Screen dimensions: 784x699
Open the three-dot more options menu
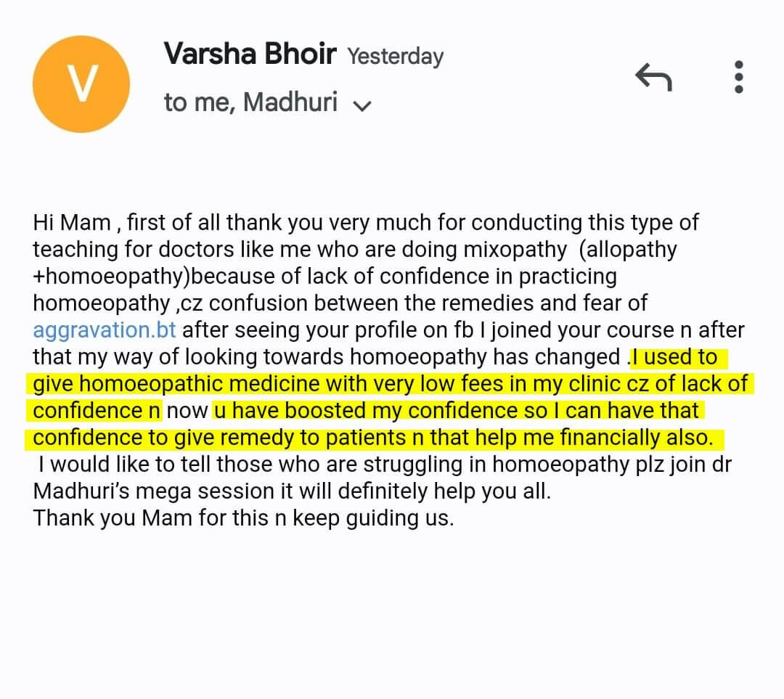click(739, 77)
